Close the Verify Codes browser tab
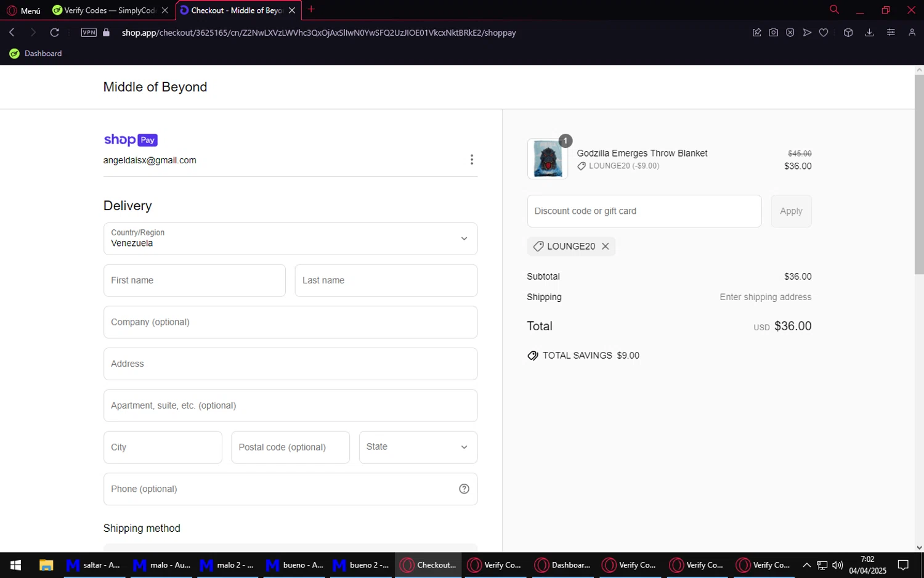924x578 pixels. coord(164,10)
